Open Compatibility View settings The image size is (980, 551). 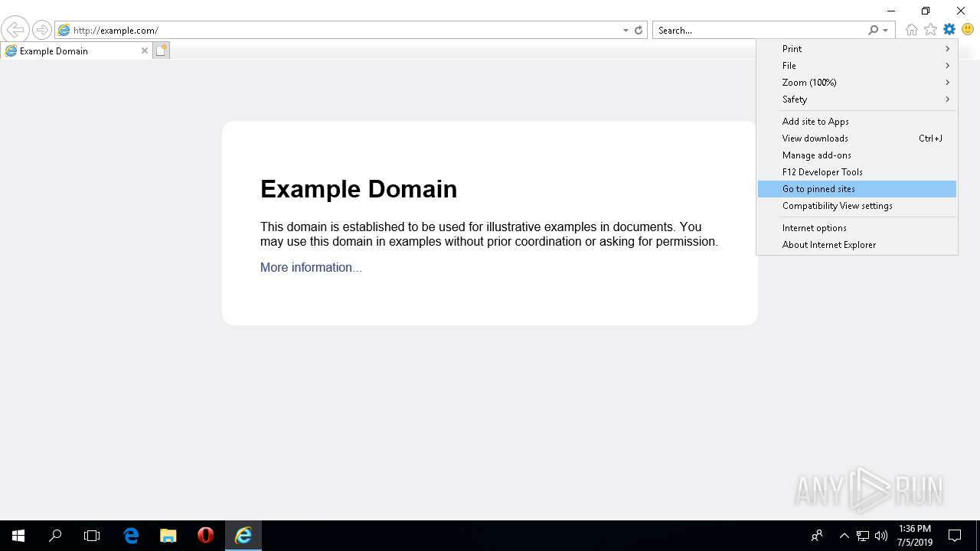click(857, 206)
